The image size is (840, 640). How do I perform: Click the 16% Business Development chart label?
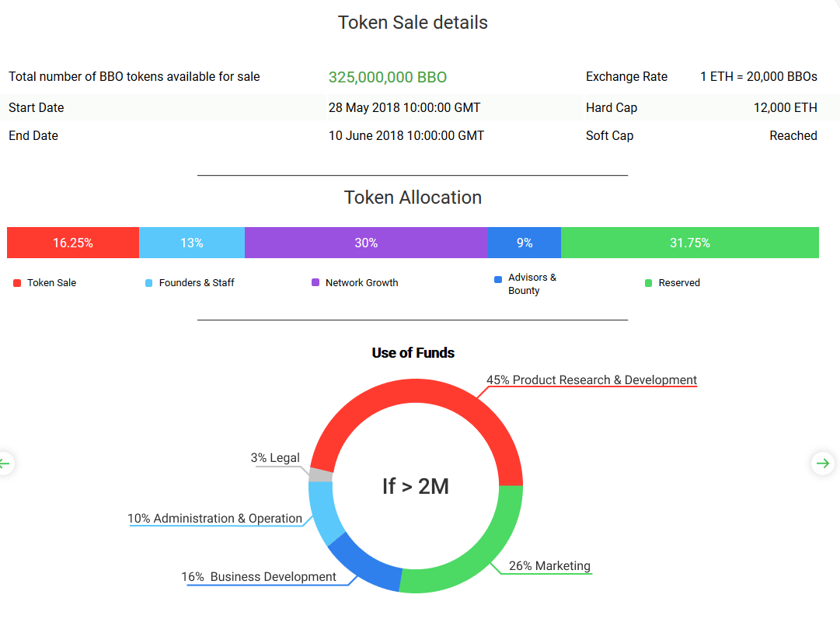click(x=259, y=577)
